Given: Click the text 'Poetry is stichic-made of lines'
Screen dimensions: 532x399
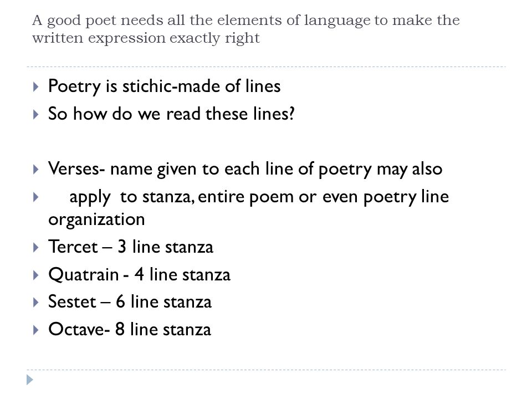Looking at the screenshot, I should pos(164,86).
